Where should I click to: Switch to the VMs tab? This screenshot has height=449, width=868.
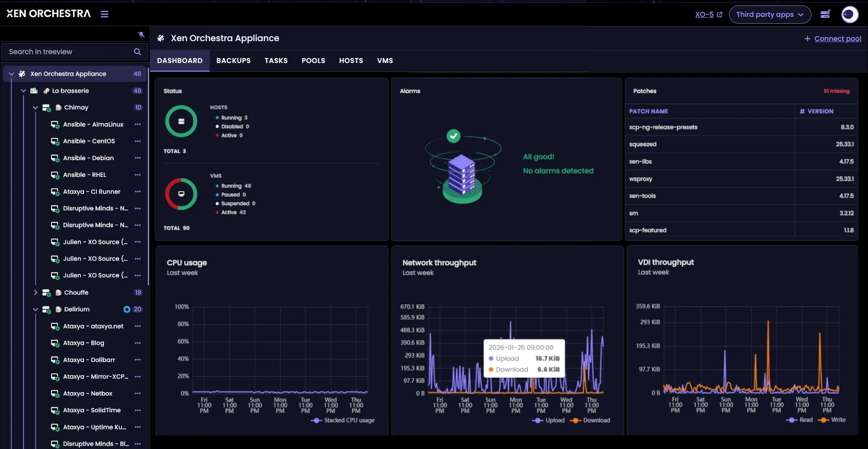tap(385, 61)
